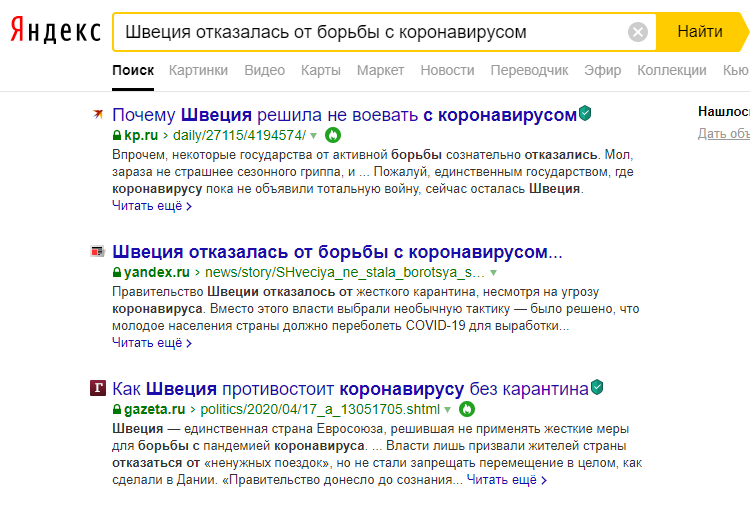Go to the Маркет tab
This screenshot has height=507, width=750.
[380, 70]
